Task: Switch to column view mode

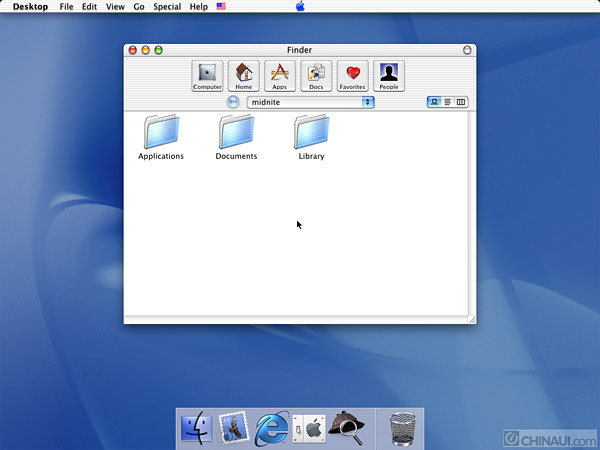Action: [x=461, y=102]
